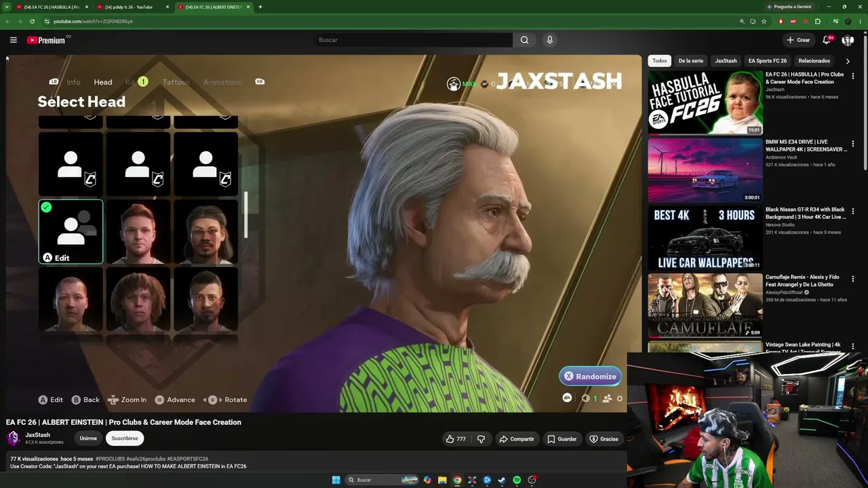Click the Suscribirse button
The height and width of the screenshot is (488, 868).
pyautogui.click(x=125, y=439)
